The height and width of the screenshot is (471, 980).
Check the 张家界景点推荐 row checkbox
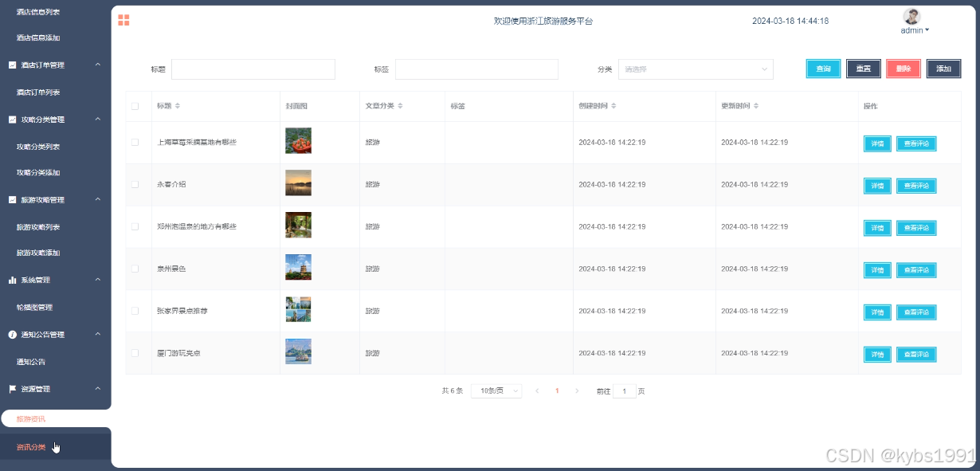[x=135, y=311]
